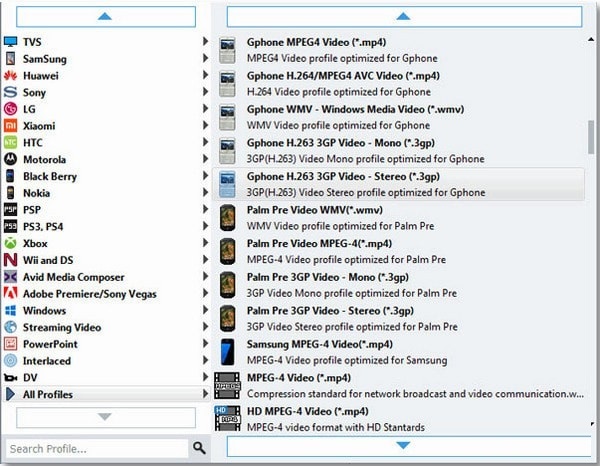600x466 pixels.
Task: Click the All Profiles play-arrow icon
Action: [x=10, y=394]
